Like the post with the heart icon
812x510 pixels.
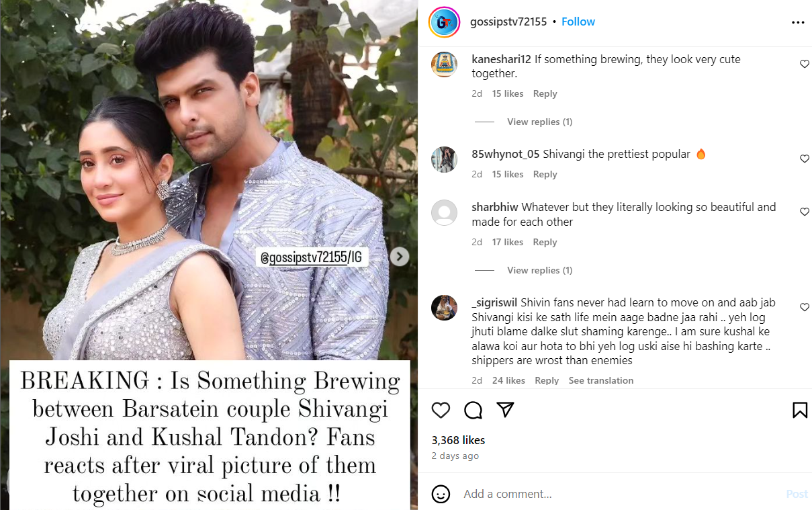point(441,410)
